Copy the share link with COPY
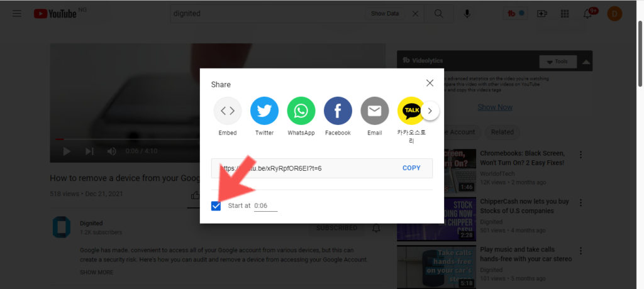The image size is (644, 289). [x=411, y=168]
